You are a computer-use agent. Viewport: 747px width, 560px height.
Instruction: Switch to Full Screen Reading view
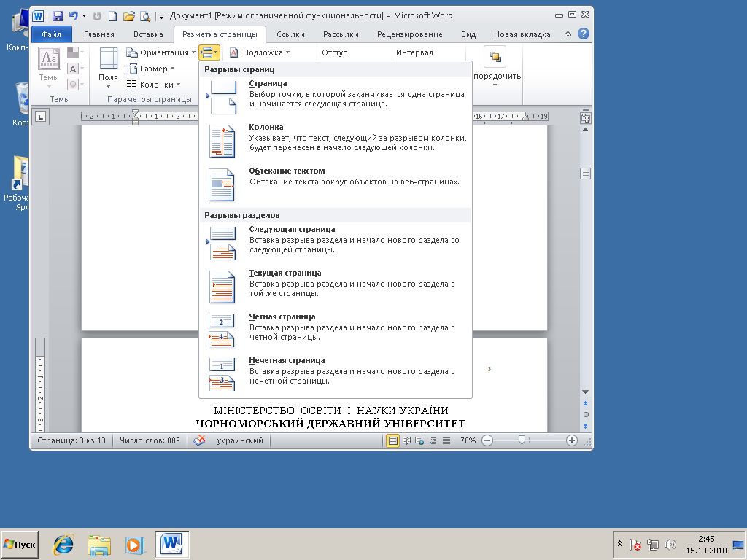tap(406, 440)
